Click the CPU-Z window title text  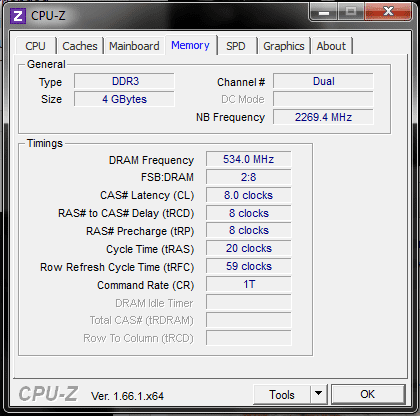(x=48, y=16)
